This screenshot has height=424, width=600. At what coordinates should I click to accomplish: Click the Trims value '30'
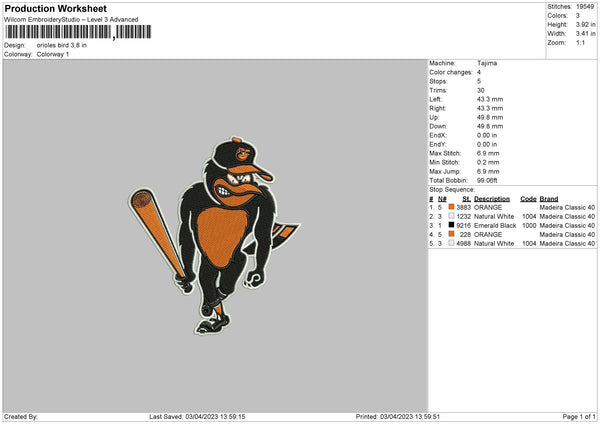pos(481,90)
